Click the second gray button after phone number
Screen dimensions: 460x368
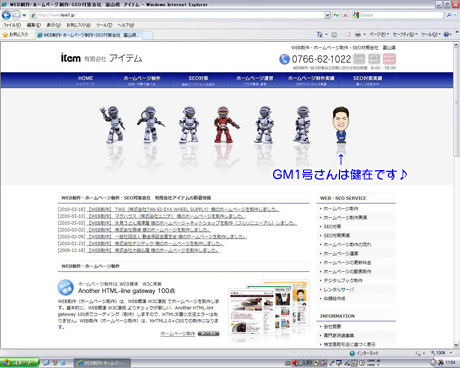point(374,59)
